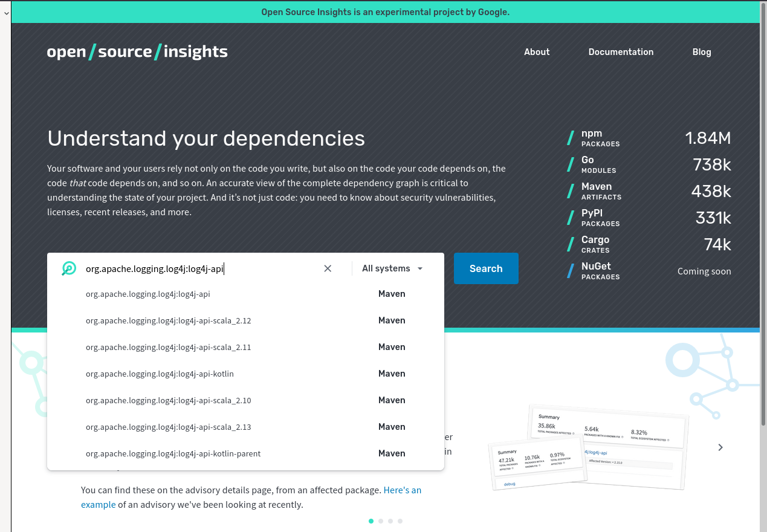767x532 pixels.
Task: Select suggestion log4j-api-kotlin-parent
Action: coord(245,453)
